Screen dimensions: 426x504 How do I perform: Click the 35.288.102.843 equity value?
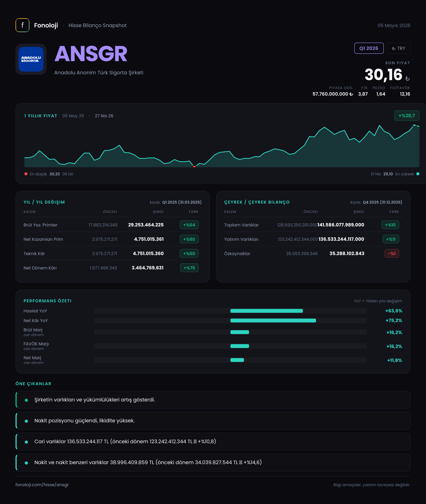pos(347,253)
